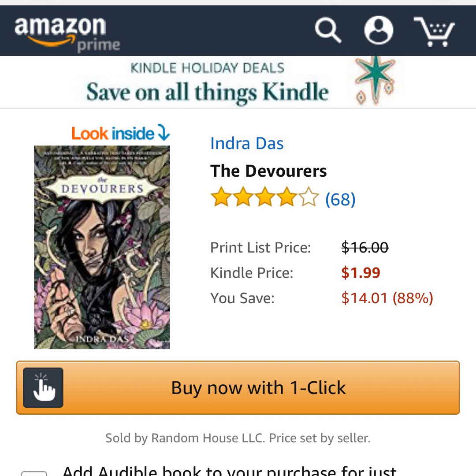The width and height of the screenshot is (476, 476).
Task: Check the Add Audible book checkbox
Action: click(x=33, y=473)
